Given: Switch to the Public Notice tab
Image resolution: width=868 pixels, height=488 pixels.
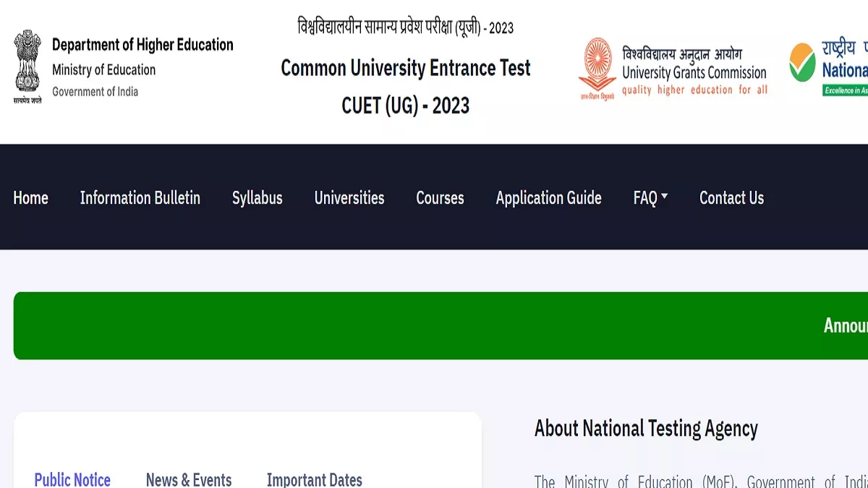Looking at the screenshot, I should (72, 479).
